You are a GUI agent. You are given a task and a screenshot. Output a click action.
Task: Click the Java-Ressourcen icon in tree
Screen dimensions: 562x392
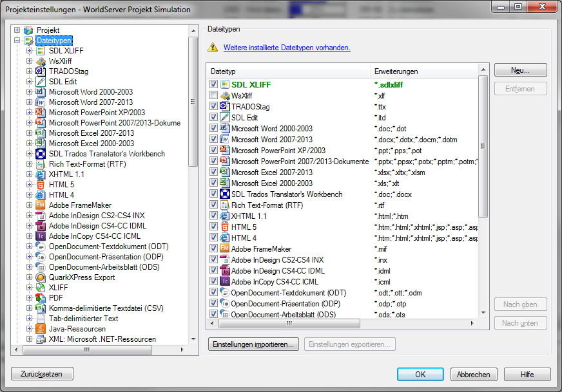41,329
